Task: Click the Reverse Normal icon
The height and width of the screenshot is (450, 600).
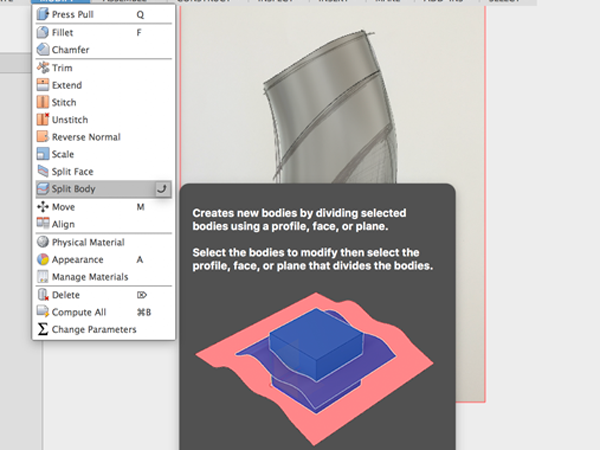Action: tap(42, 137)
